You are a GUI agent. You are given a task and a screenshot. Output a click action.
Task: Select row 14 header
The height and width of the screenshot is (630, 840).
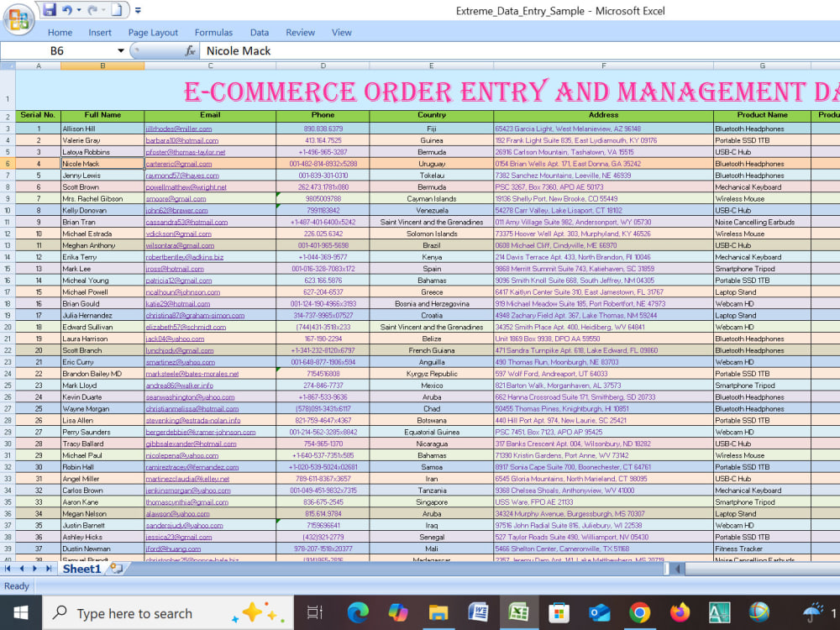(8, 257)
